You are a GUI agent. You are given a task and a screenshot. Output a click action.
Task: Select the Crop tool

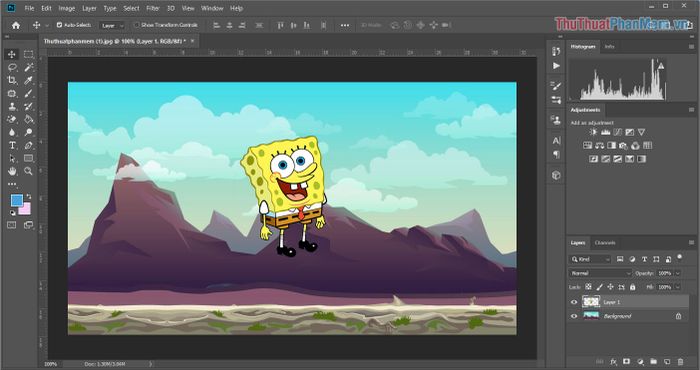click(12, 80)
